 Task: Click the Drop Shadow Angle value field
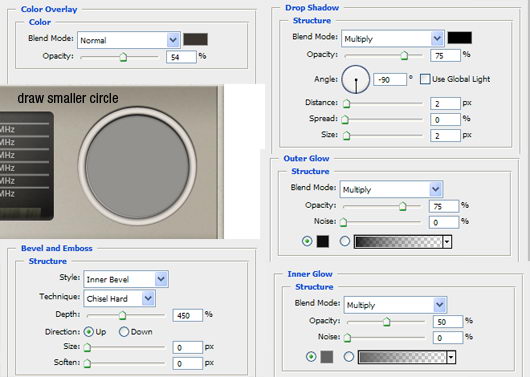[390, 80]
